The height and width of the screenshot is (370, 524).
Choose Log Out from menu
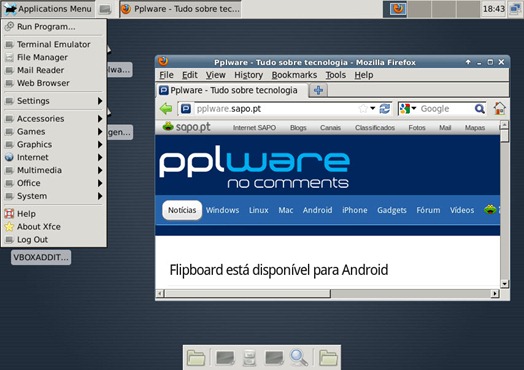(54, 240)
